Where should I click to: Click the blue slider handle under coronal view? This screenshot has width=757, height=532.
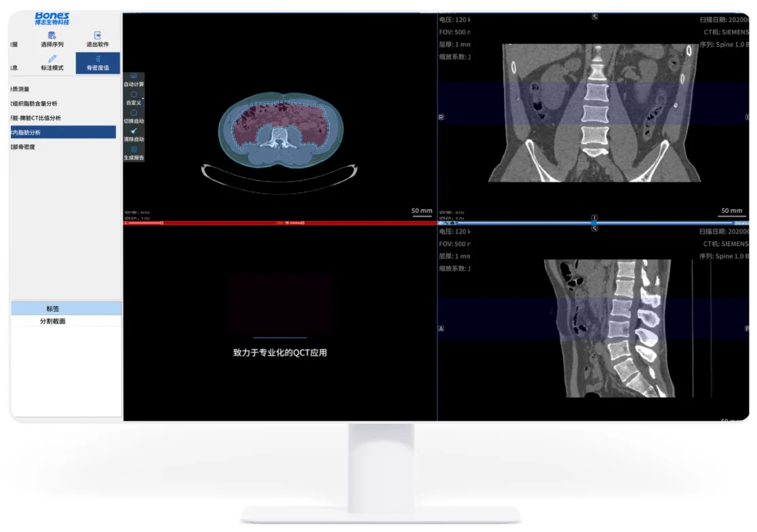point(594,223)
